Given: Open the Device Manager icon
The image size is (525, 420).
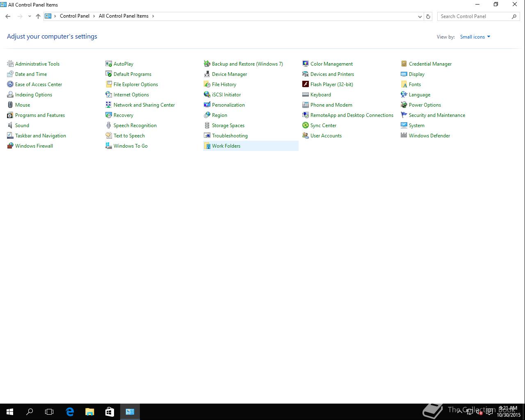Looking at the screenshot, I should point(207,74).
